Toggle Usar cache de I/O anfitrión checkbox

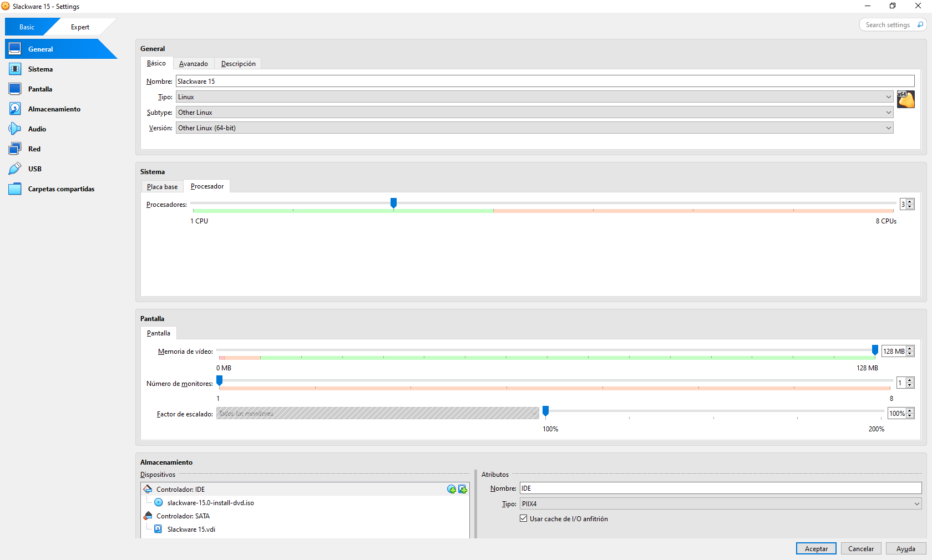(523, 518)
